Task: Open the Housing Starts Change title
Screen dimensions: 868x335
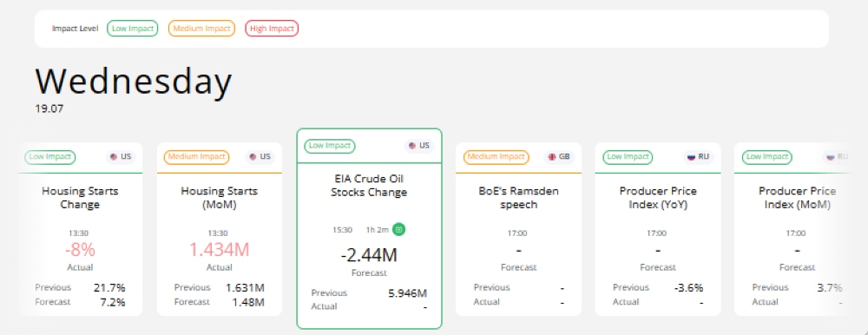Action: [80, 198]
